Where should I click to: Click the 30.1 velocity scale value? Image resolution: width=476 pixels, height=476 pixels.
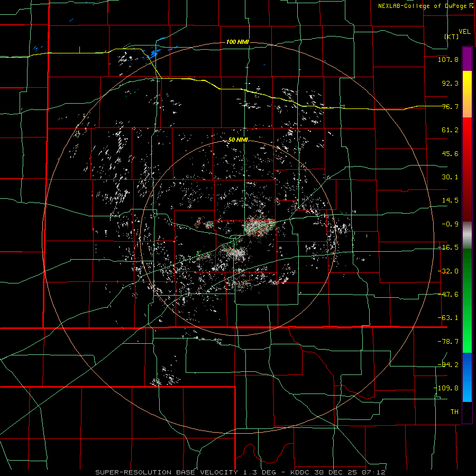pos(450,177)
